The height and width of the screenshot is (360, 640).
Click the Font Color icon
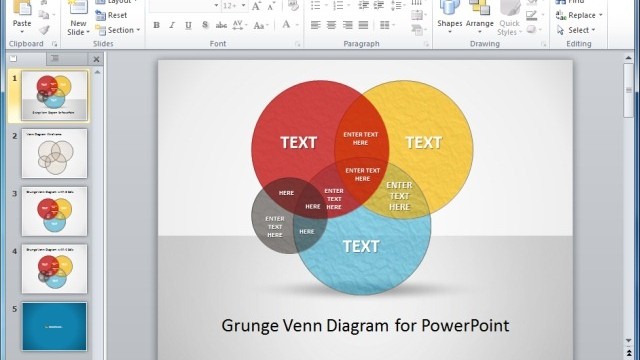[x=286, y=25]
